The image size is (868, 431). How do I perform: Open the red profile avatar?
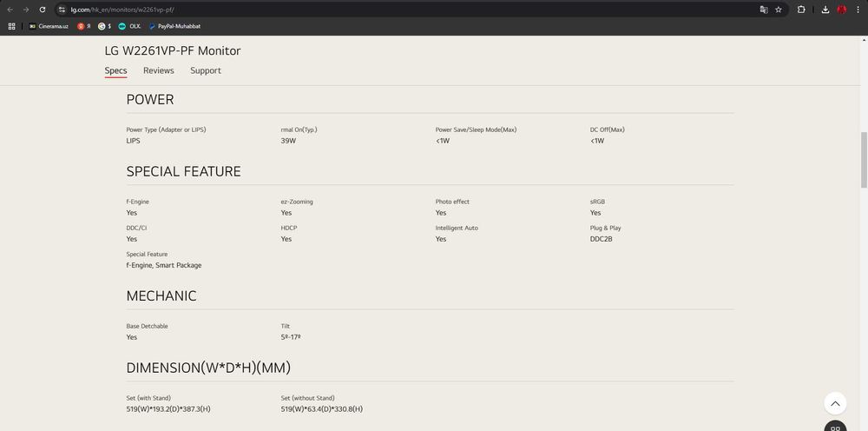pos(841,10)
